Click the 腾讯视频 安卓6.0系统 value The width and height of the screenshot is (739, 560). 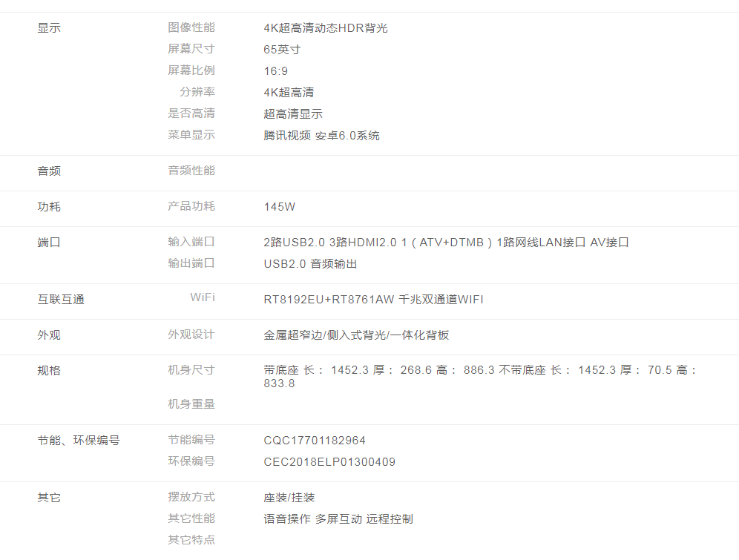pos(321,136)
